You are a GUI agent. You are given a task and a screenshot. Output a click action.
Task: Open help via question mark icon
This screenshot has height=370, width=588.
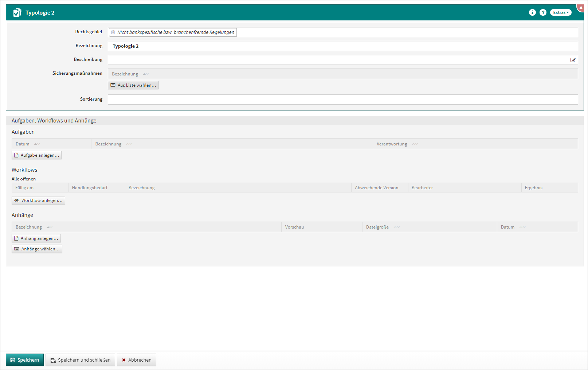click(543, 12)
